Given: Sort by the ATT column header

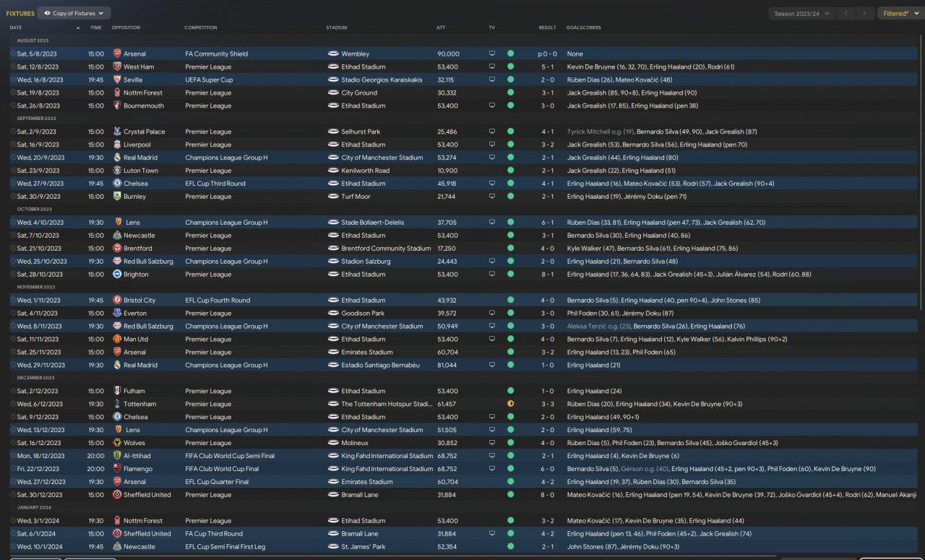Looking at the screenshot, I should tap(441, 27).
